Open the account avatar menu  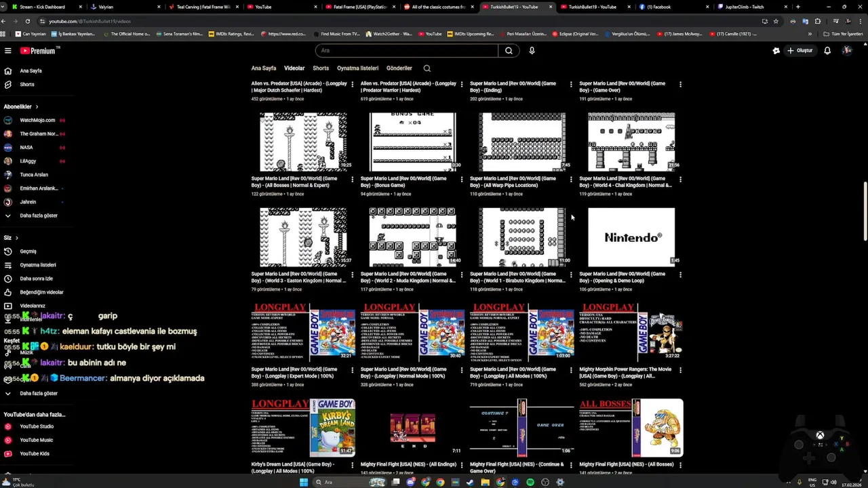tap(847, 51)
